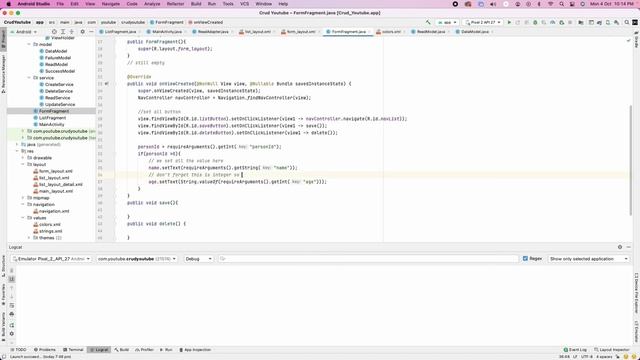Switch to DataModel.java editor tab
640x360 pixels.
pyautogui.click(x=474, y=31)
